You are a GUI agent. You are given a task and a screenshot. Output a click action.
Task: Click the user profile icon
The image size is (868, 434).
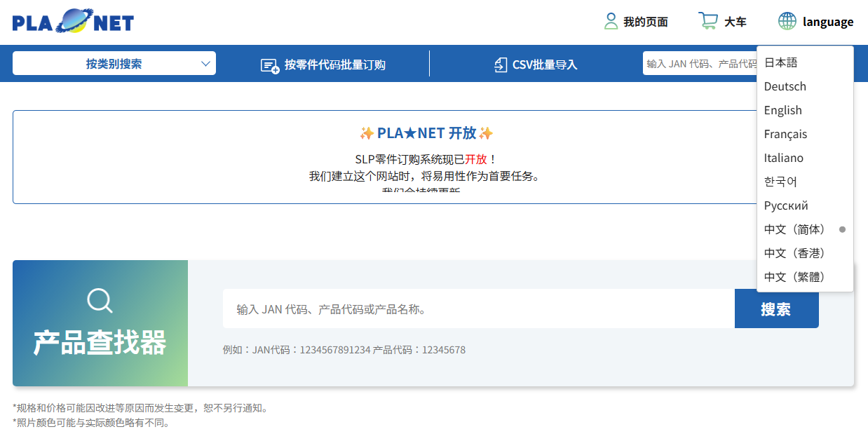611,21
